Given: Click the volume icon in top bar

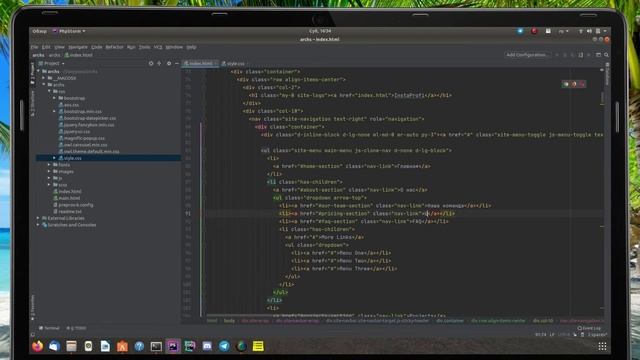Looking at the screenshot, I should click(589, 31).
